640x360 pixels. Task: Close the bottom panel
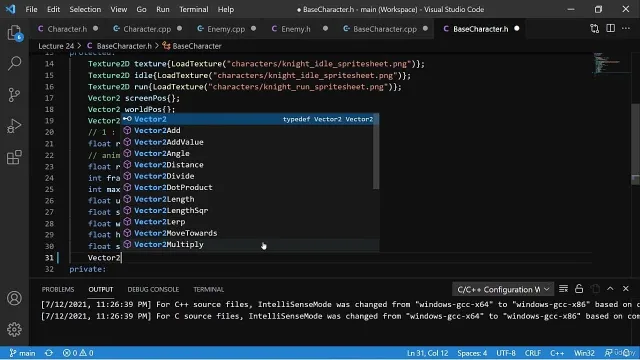626,289
